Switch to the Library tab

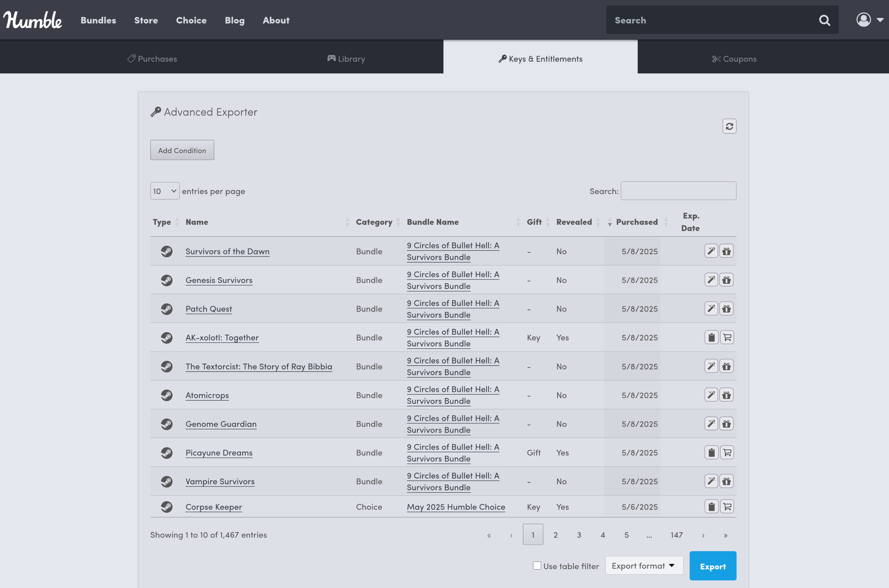coord(346,59)
